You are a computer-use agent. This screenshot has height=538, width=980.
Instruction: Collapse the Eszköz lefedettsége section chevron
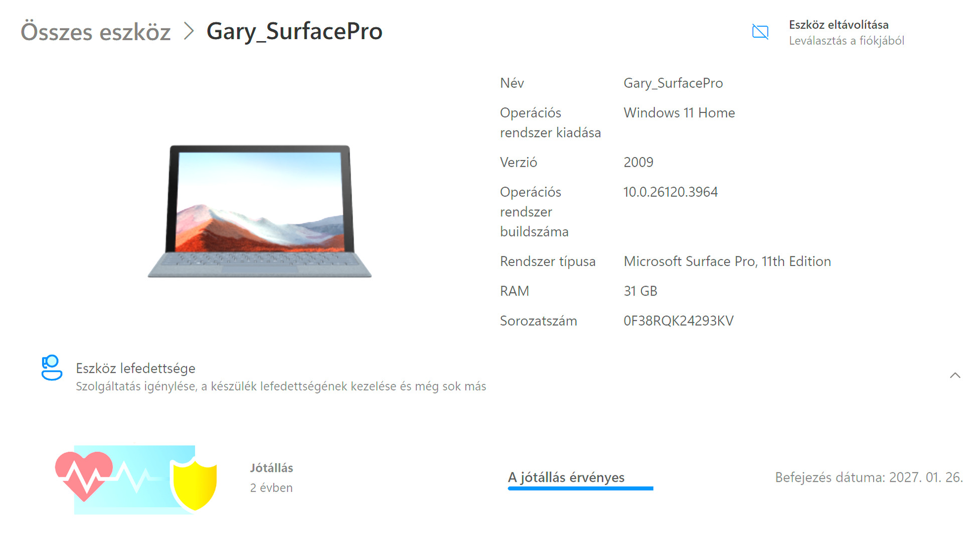pyautogui.click(x=955, y=375)
